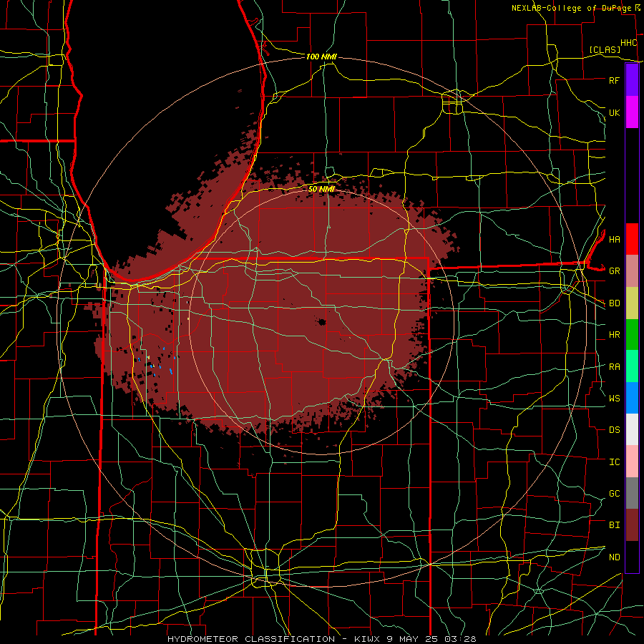Click the GC gray legend swatch
The image size is (644, 644).
click(632, 493)
